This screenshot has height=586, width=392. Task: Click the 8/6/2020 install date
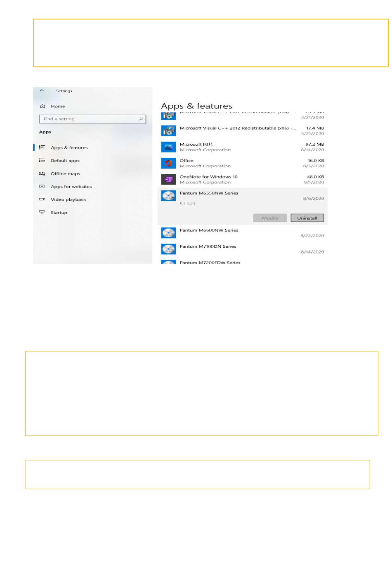click(x=314, y=199)
